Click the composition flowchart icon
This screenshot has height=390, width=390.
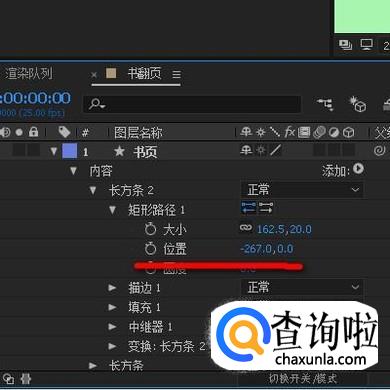click(325, 104)
